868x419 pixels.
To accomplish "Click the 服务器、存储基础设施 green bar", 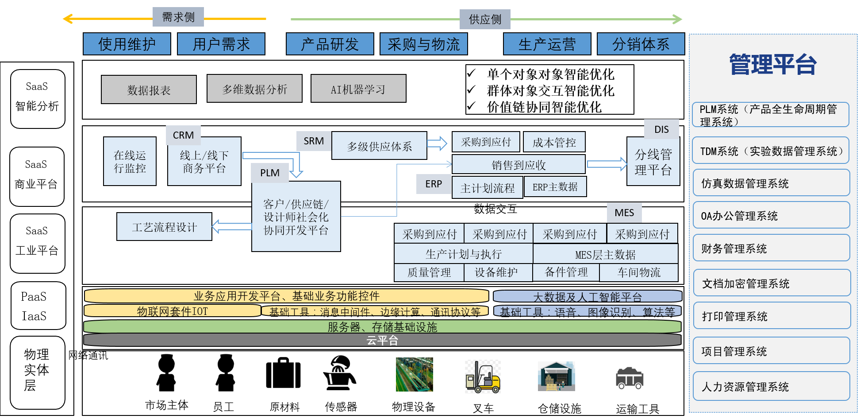I will 382,326.
